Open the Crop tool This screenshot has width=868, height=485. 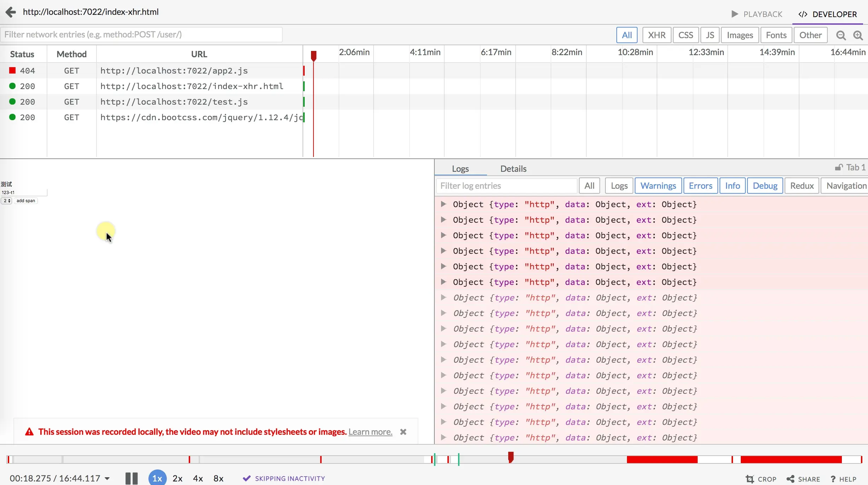[x=761, y=479]
